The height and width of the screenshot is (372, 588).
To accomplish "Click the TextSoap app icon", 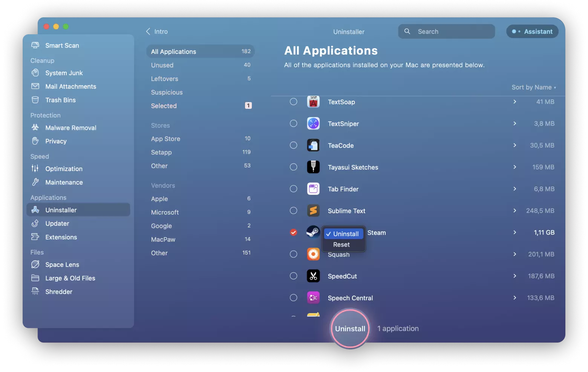I will point(313,102).
